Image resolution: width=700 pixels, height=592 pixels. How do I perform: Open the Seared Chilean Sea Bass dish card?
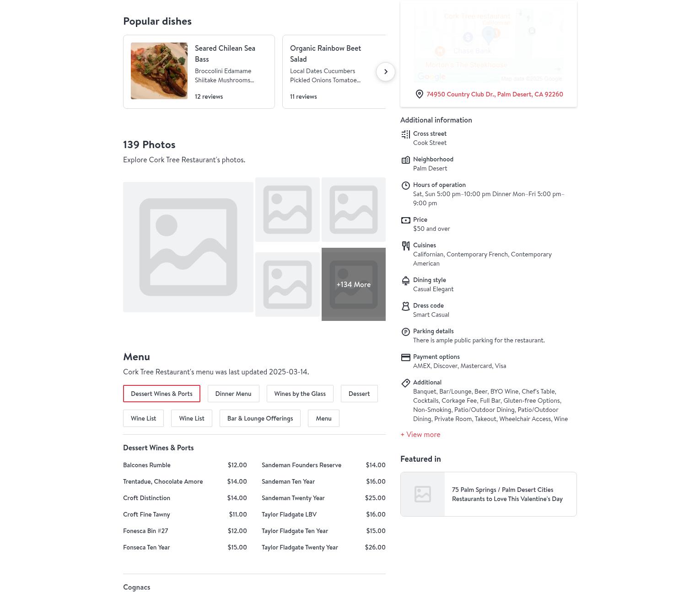199,72
